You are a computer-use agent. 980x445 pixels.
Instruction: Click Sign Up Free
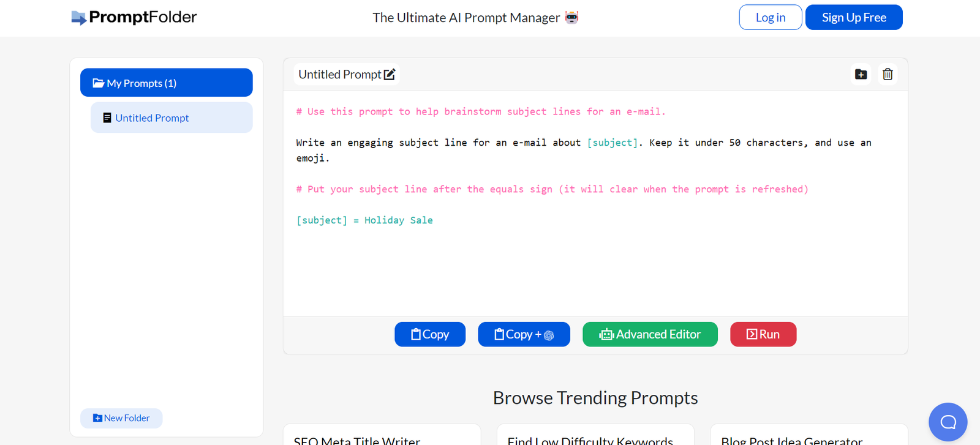pyautogui.click(x=853, y=17)
